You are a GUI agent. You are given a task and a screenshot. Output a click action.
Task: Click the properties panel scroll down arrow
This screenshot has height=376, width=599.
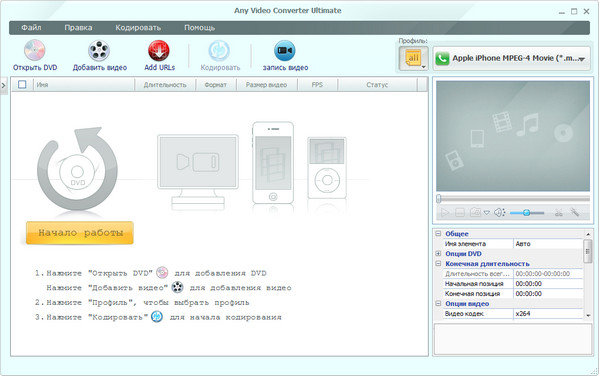(x=588, y=315)
